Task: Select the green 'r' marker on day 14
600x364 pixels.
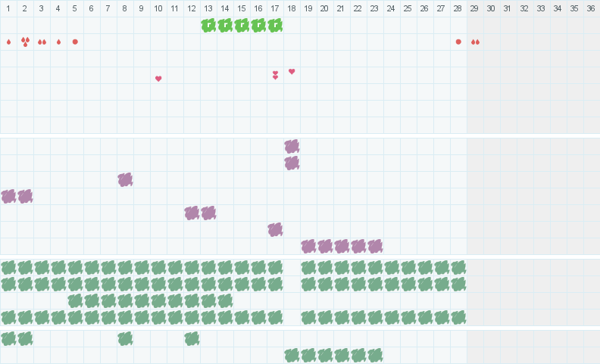Action: pyautogui.click(x=225, y=26)
